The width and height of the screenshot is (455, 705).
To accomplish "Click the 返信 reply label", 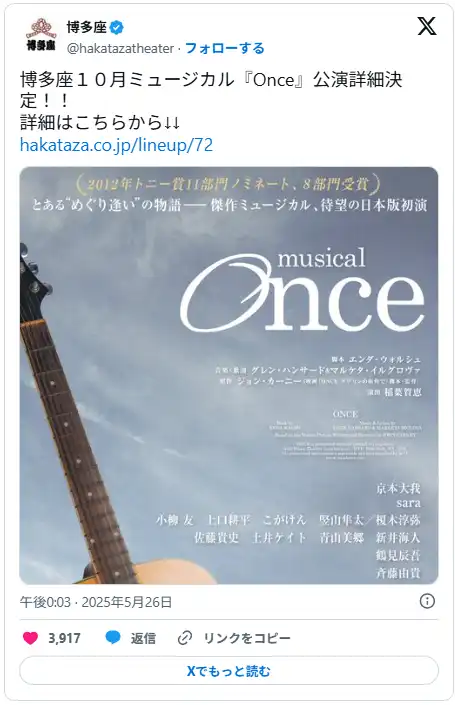I will [143, 638].
